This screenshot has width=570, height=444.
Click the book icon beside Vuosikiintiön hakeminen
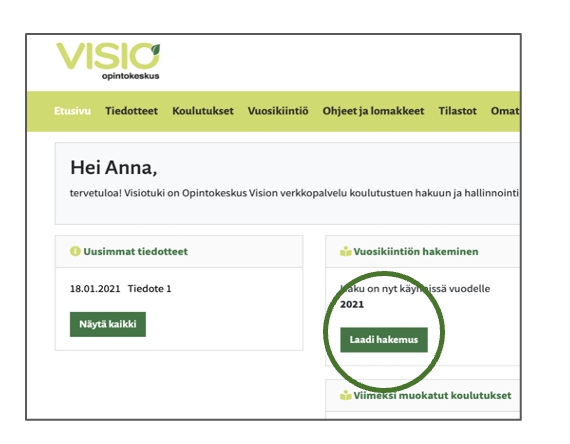pyautogui.click(x=345, y=251)
